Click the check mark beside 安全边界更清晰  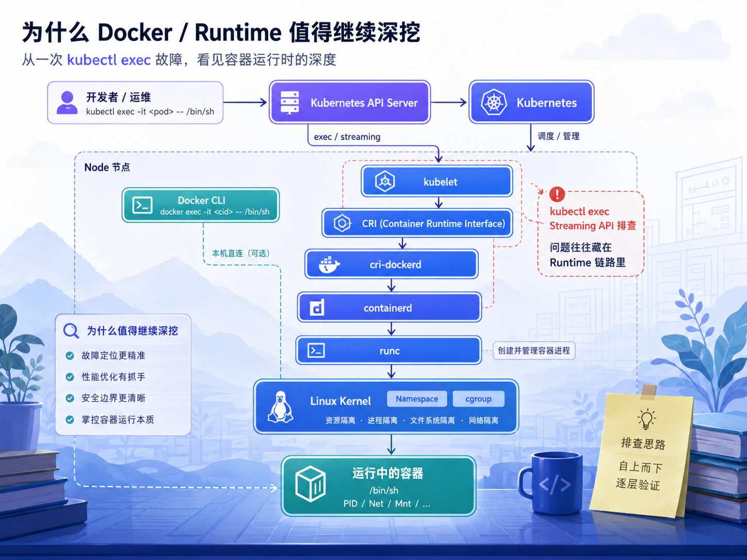(70, 398)
